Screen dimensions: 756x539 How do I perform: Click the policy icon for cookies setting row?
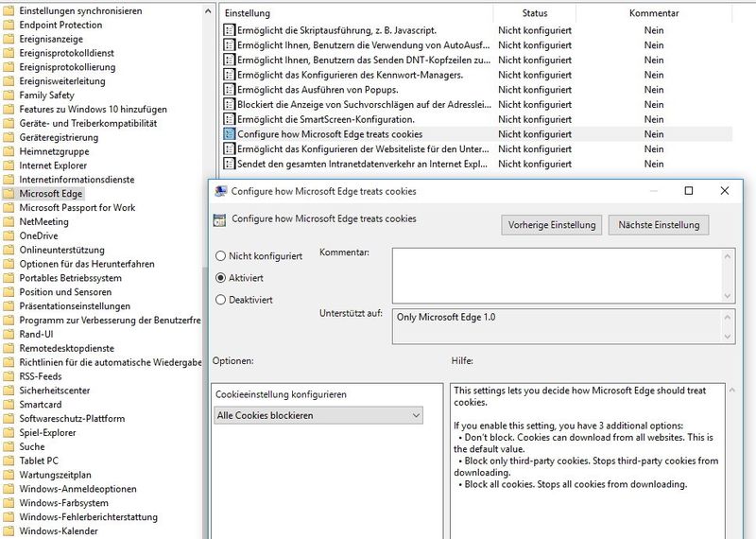point(229,134)
